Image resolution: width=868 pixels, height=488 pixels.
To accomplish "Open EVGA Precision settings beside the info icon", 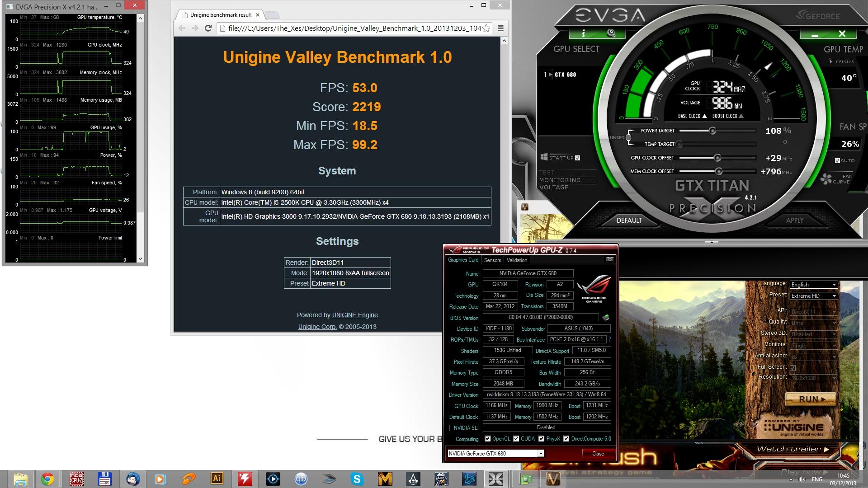I will tap(611, 33).
